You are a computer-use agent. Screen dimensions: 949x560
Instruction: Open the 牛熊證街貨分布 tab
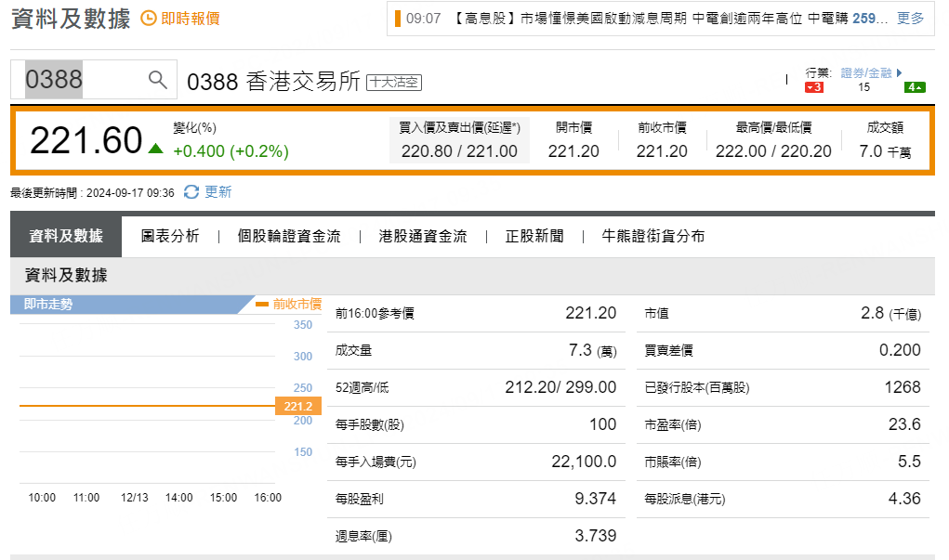[x=653, y=236]
